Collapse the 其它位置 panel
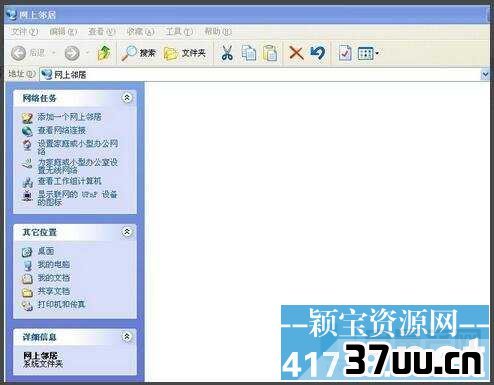 [127, 232]
